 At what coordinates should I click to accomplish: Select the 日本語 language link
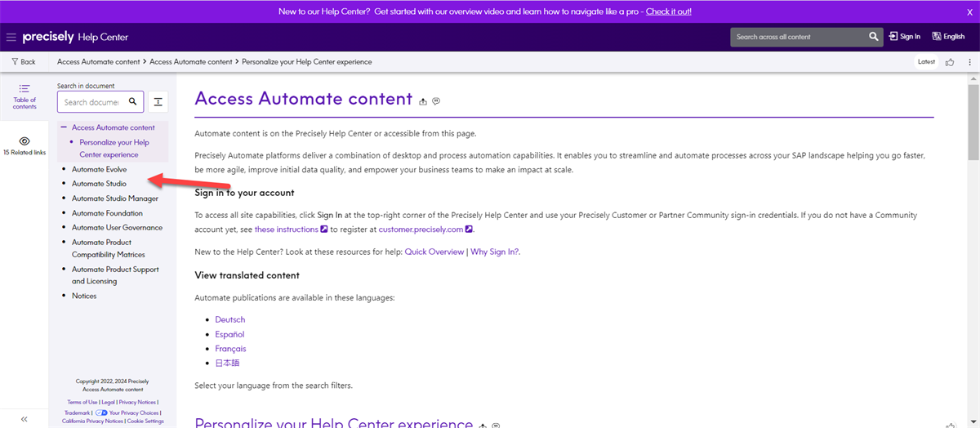pos(228,363)
